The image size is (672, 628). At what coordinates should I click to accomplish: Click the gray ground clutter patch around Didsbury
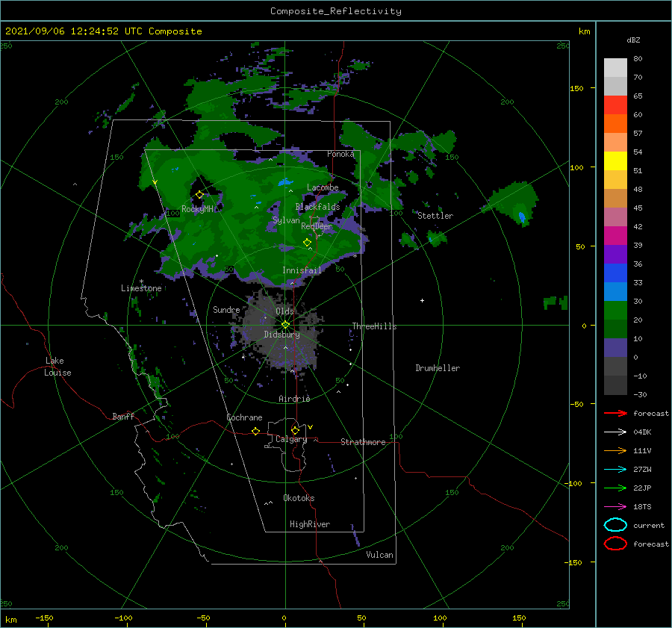click(281, 330)
